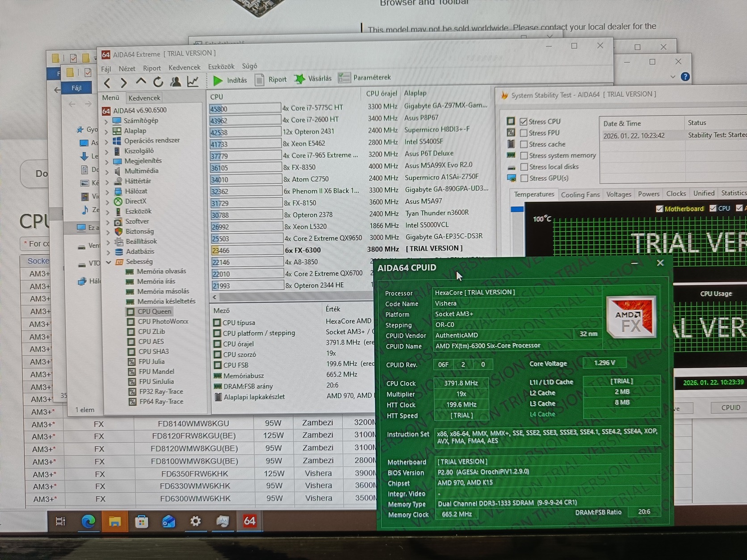Go back using AIDA64 toolbar back arrow

tap(107, 83)
